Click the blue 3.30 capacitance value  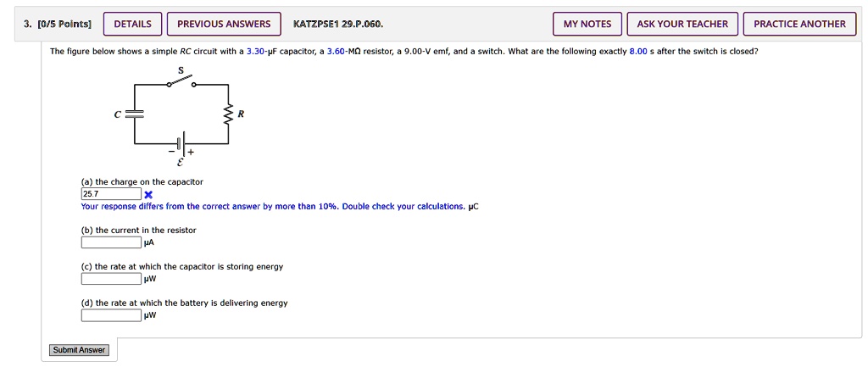256,52
